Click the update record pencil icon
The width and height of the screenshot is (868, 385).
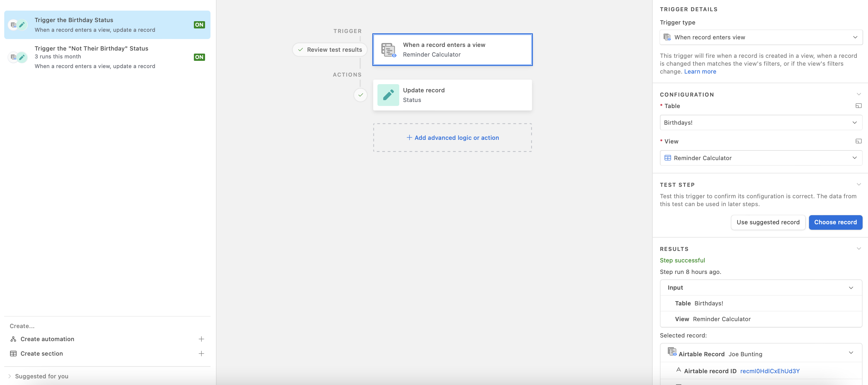pos(387,94)
